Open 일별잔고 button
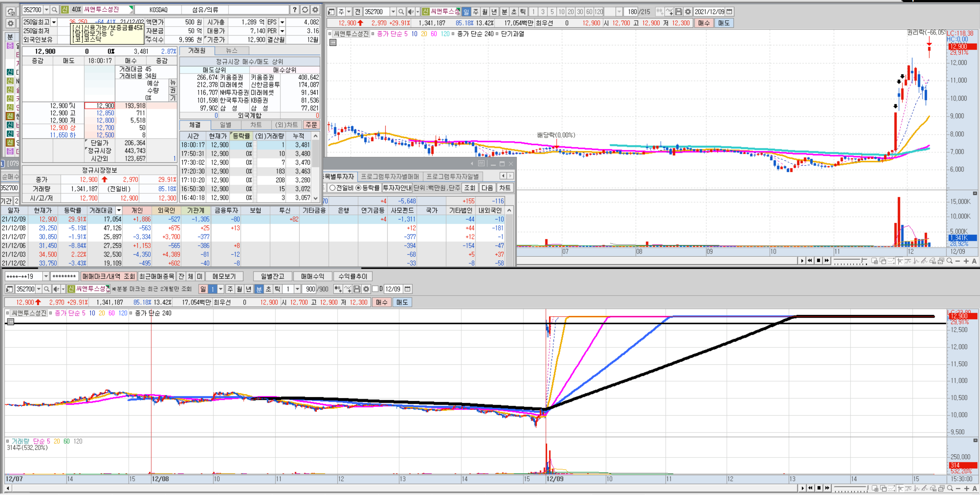The image size is (980, 495). pos(273,276)
